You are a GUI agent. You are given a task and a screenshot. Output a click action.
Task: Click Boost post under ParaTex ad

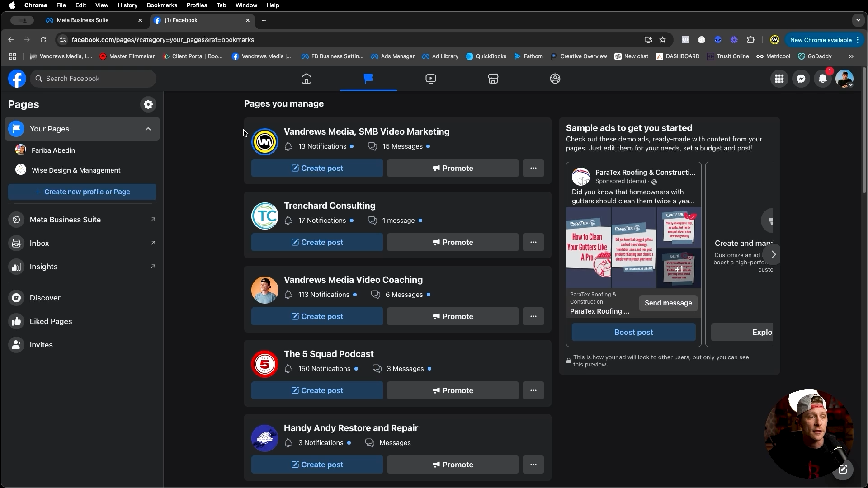[x=634, y=332]
